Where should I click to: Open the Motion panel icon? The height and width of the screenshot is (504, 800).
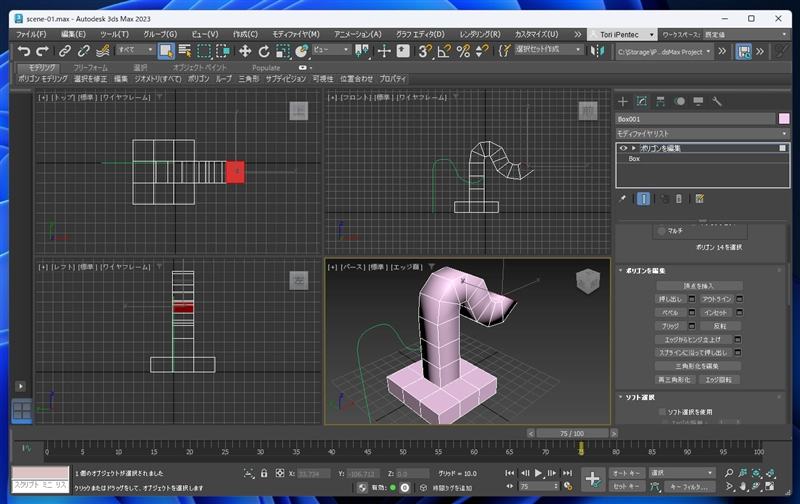click(x=679, y=101)
